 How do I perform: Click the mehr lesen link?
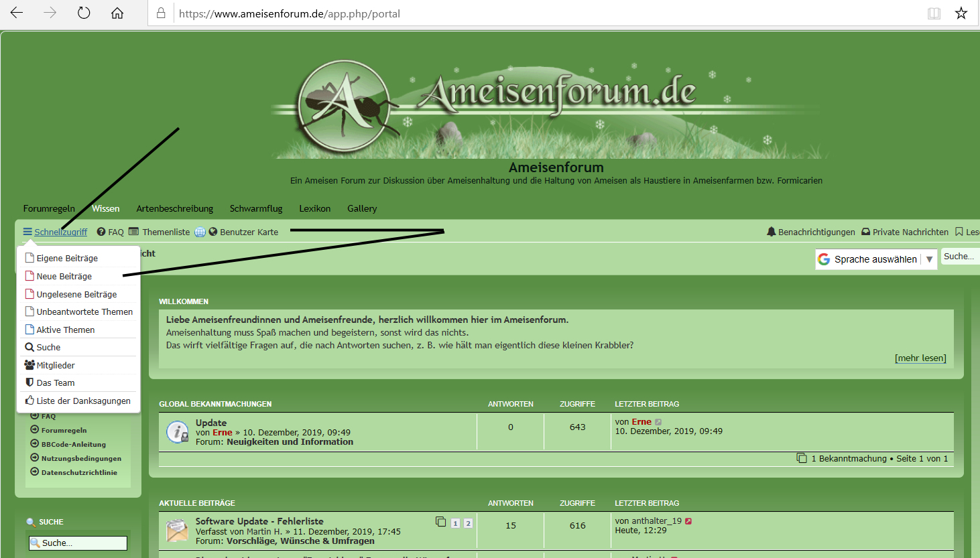coord(920,358)
